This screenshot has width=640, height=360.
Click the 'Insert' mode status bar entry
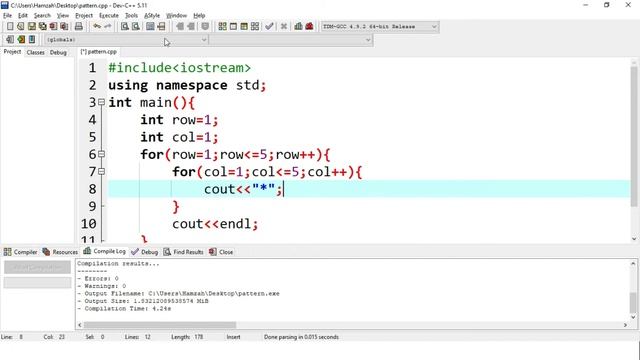tap(233, 337)
